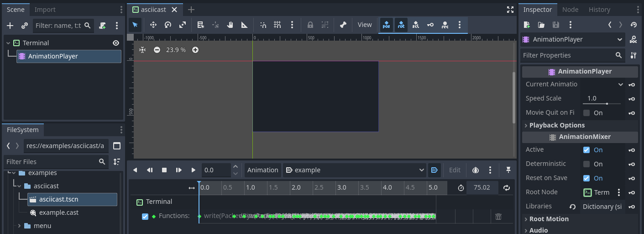Toggle grid snapping
This screenshot has height=234, width=644.
click(277, 25)
